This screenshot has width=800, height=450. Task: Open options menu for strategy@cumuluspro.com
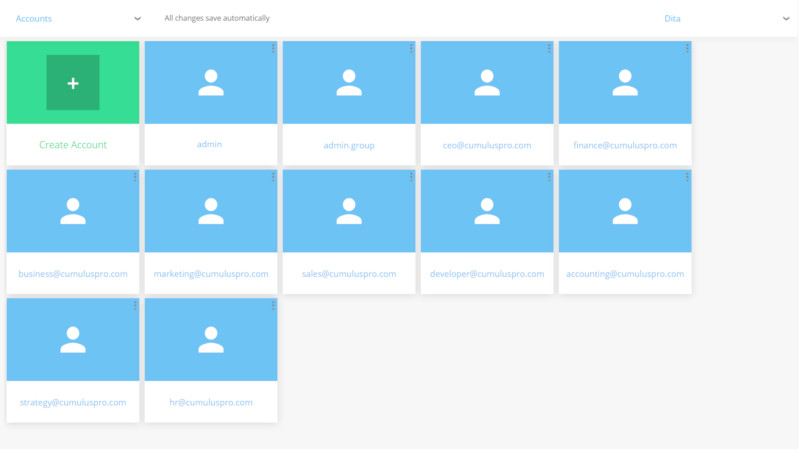[135, 306]
